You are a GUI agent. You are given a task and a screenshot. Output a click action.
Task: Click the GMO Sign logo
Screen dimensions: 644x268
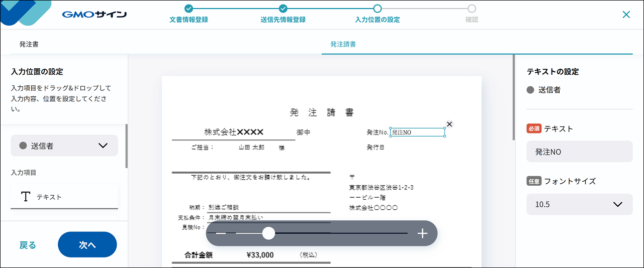pyautogui.click(x=94, y=15)
